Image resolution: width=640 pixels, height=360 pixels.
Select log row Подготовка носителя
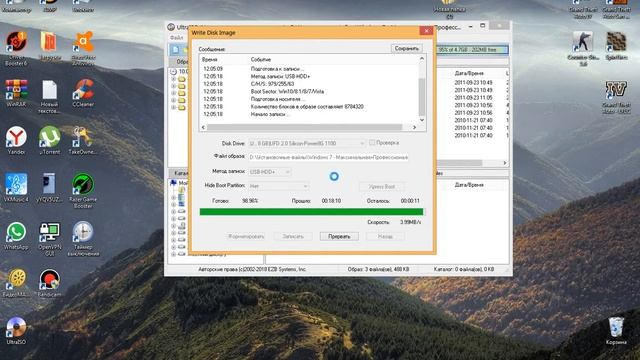click(310, 99)
